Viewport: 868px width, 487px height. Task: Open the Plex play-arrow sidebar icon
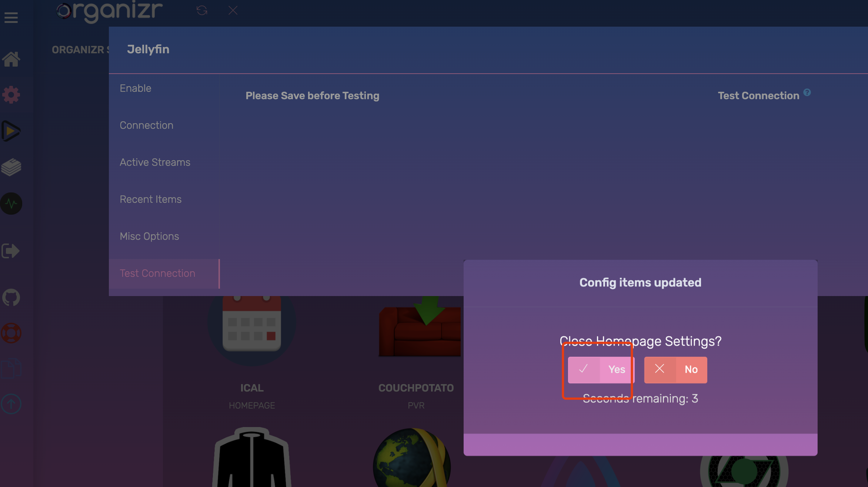point(11,131)
